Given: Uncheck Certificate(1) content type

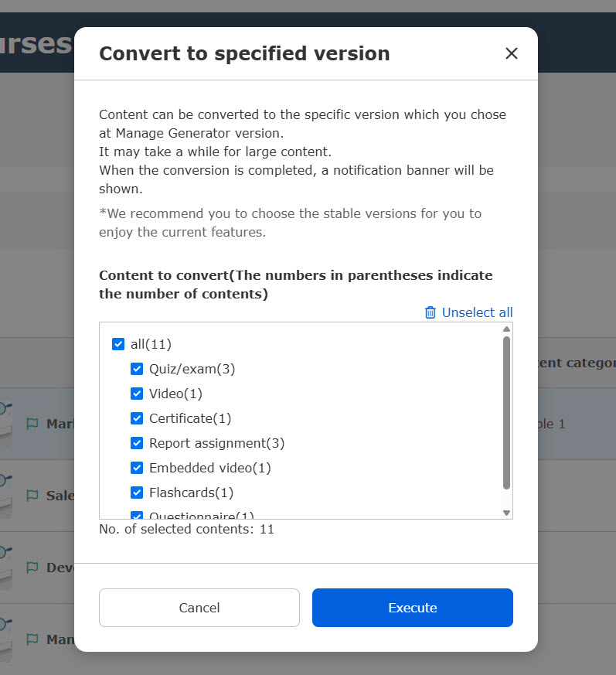Looking at the screenshot, I should [137, 418].
